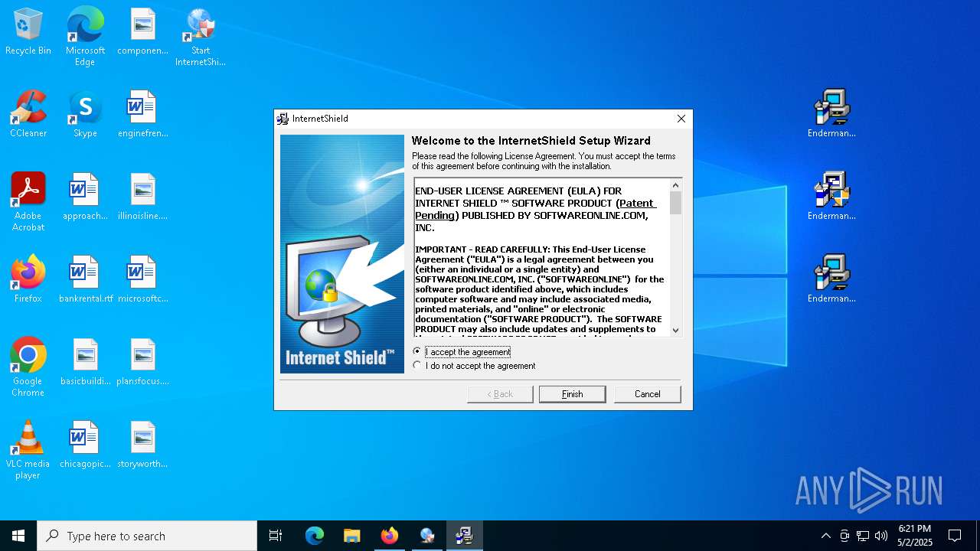Click the greyed-out Back button
The width and height of the screenshot is (980, 551).
(x=500, y=394)
